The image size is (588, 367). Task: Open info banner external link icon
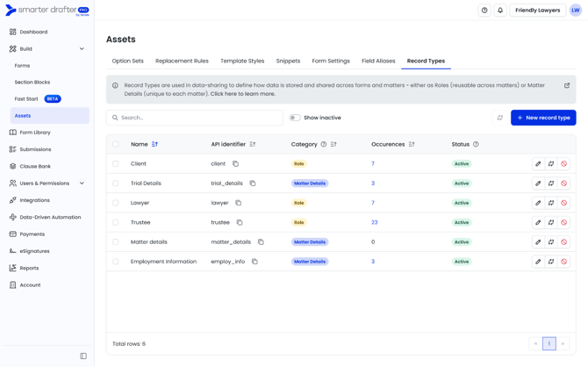point(567,85)
